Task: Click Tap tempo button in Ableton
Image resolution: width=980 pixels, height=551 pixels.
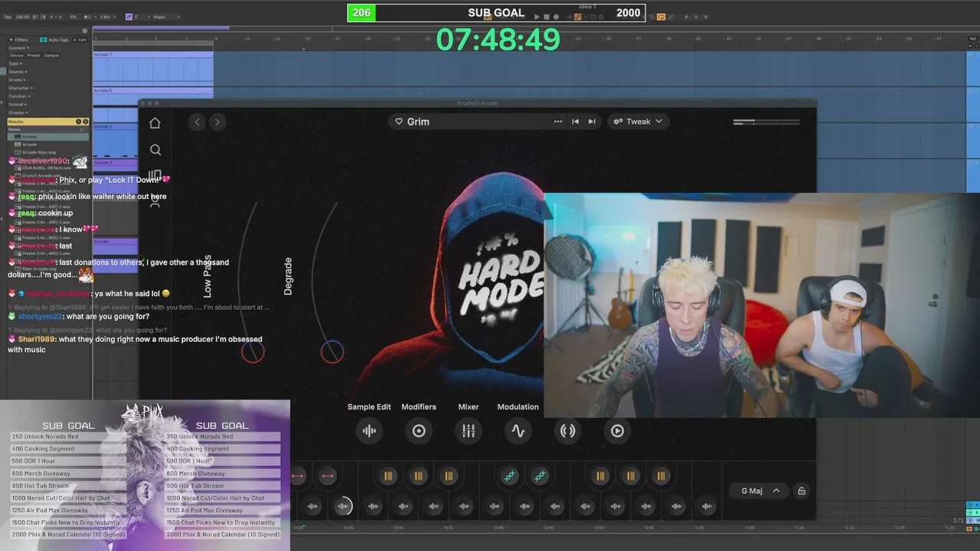Action: 7,17
